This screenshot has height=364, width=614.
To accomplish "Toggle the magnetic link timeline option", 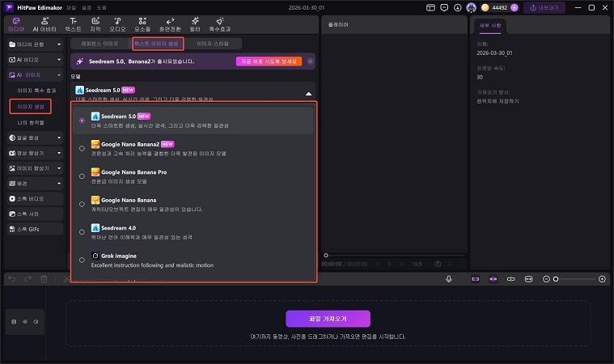I will (x=476, y=279).
